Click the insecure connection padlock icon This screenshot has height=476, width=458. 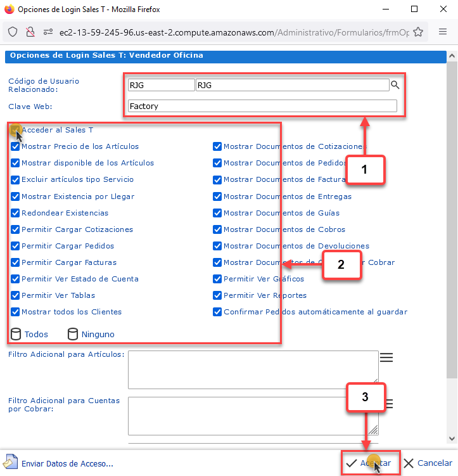point(30,32)
